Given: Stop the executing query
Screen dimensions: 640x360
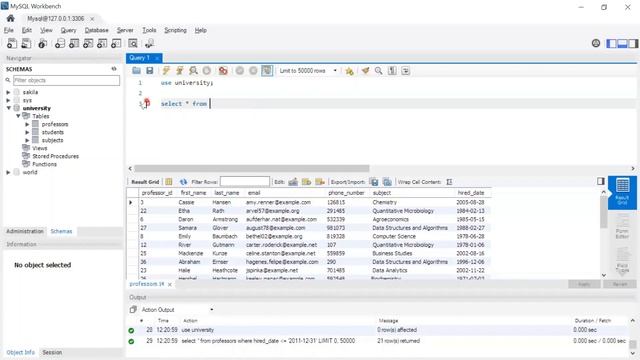Looking at the screenshot, I should (207, 71).
